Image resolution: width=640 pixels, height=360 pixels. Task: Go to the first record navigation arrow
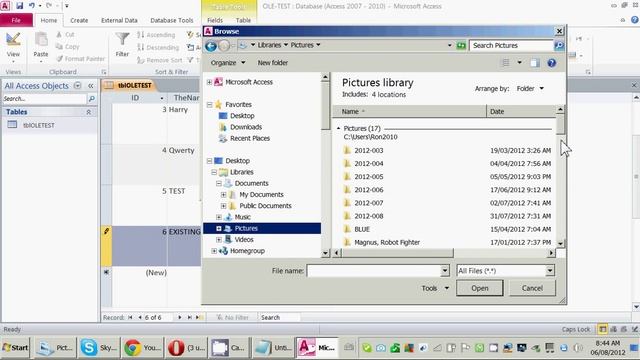coord(130,317)
